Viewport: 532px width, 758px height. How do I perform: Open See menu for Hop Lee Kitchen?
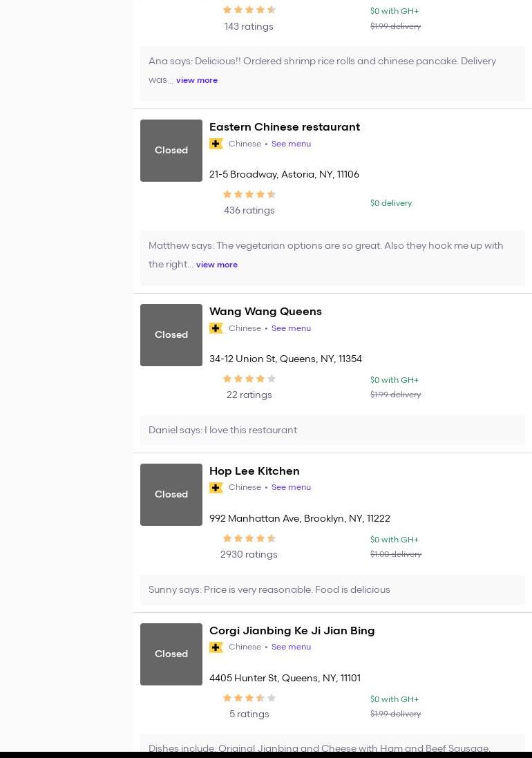point(291,487)
